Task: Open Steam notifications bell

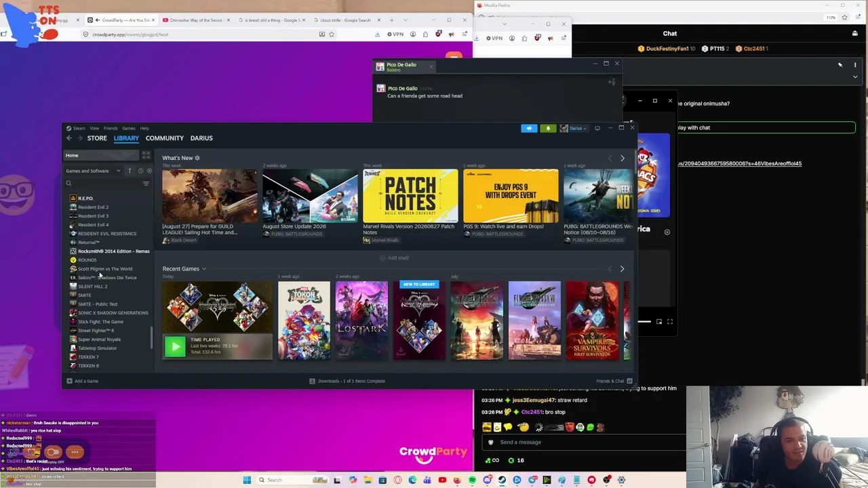Action: tap(548, 128)
